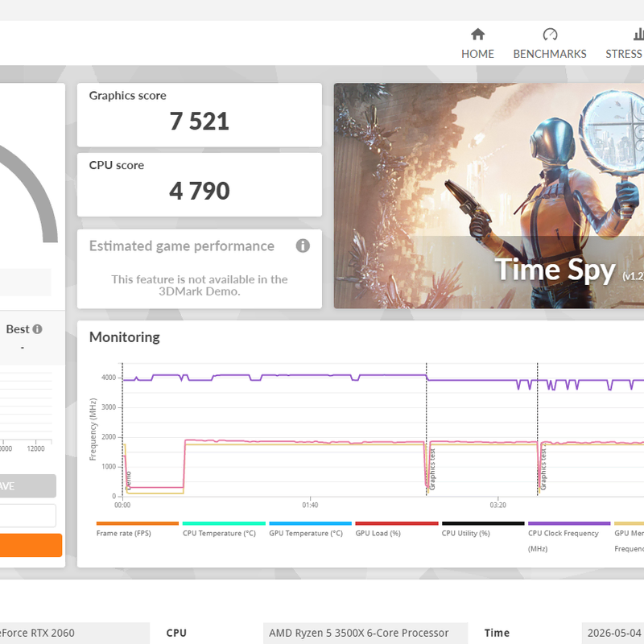Click the info icon beside Best
This screenshot has width=644, height=644.
[37, 329]
